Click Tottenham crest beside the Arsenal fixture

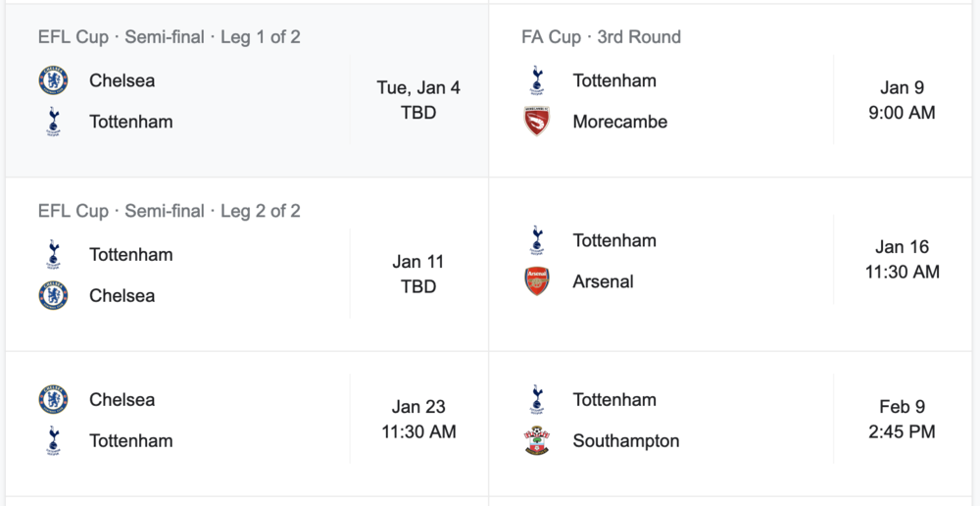[536, 240]
